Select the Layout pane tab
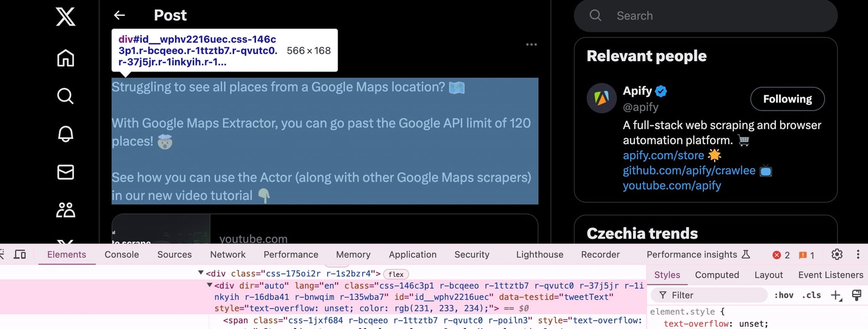 pyautogui.click(x=768, y=275)
